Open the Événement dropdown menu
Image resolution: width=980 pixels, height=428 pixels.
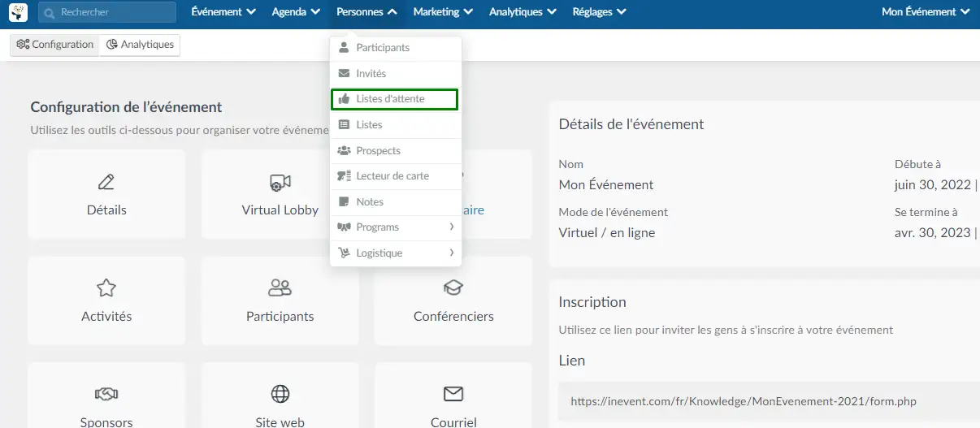(x=223, y=12)
